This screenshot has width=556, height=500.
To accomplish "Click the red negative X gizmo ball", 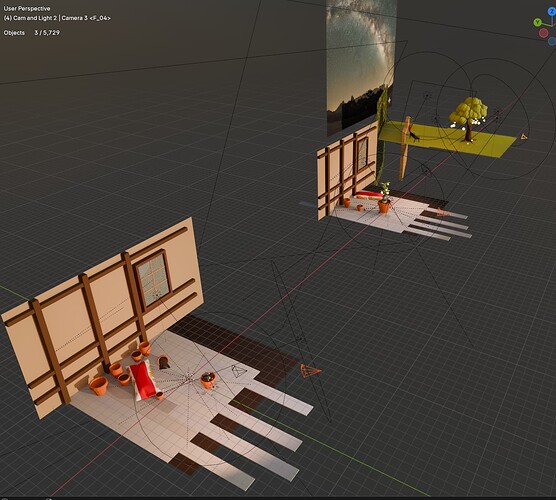I will pos(544,33).
